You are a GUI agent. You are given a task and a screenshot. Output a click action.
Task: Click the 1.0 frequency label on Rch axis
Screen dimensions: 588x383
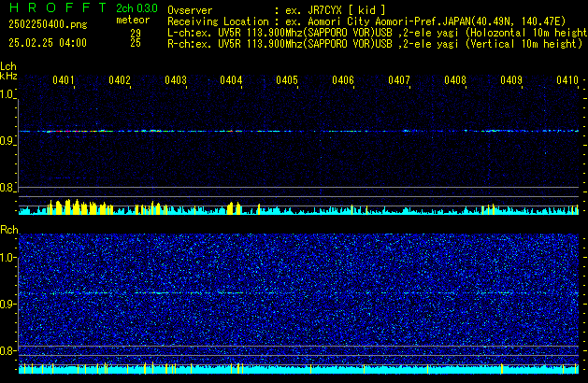7,258
